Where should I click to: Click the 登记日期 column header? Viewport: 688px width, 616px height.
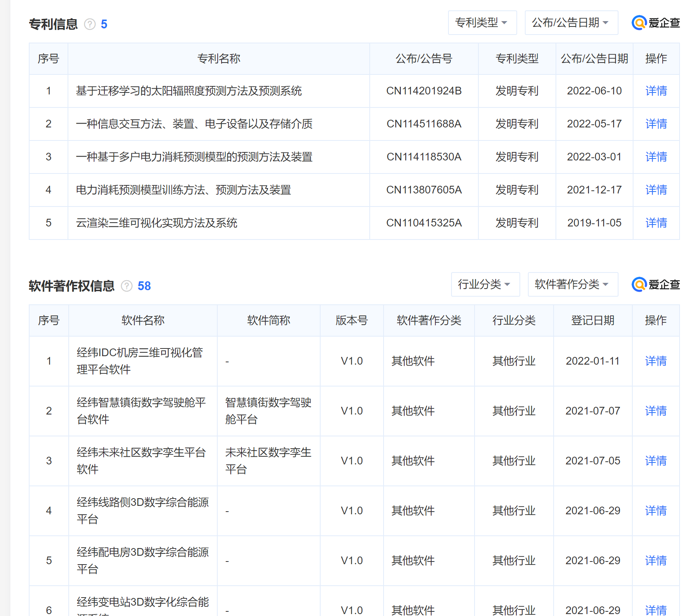[x=593, y=320]
